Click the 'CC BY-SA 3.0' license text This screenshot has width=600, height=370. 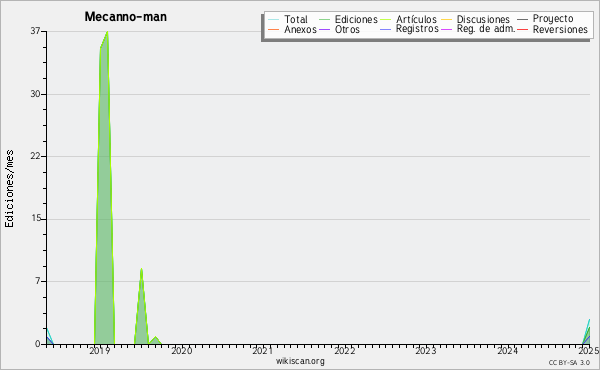569,362
